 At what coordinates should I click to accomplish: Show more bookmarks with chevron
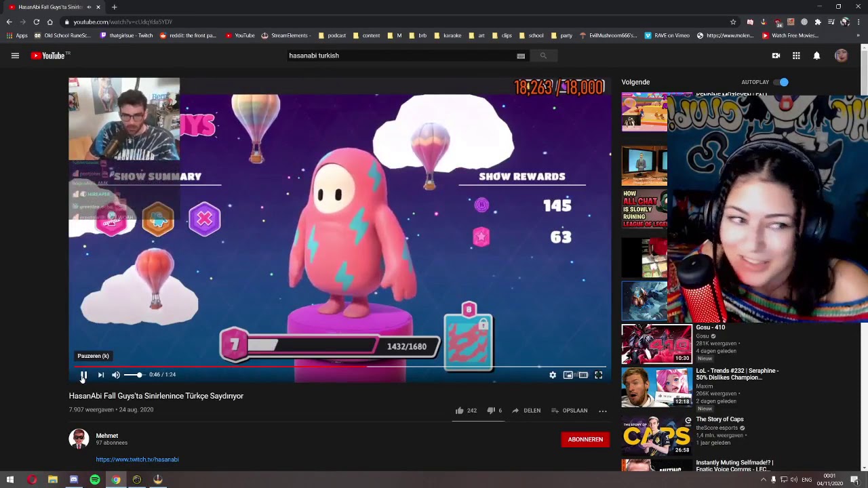tap(859, 35)
